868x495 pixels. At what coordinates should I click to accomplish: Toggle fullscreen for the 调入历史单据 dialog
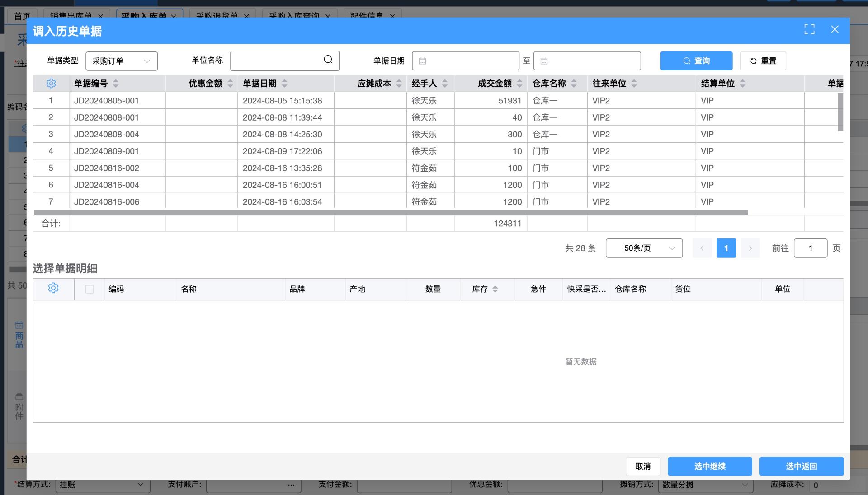(810, 29)
